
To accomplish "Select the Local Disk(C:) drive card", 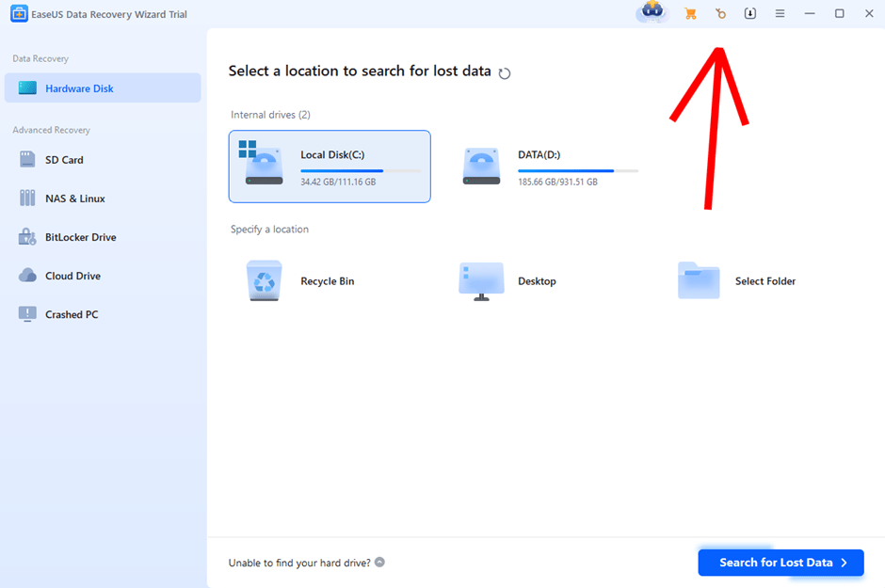I will (x=330, y=167).
